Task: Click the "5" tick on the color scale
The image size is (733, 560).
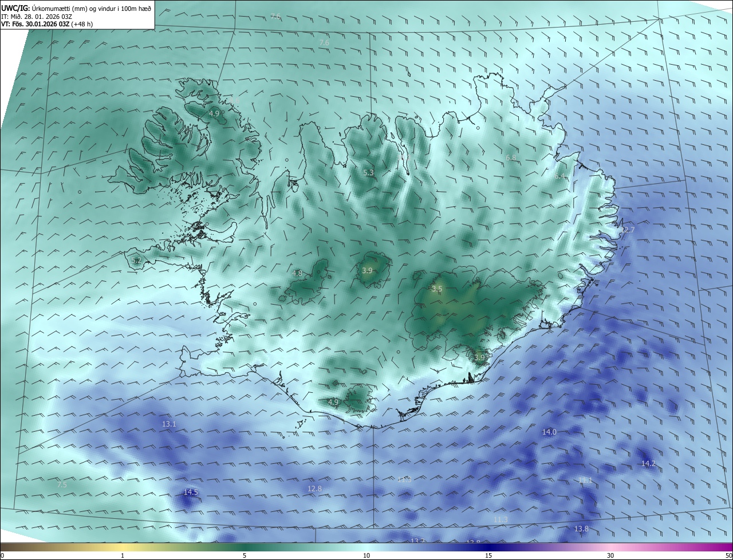Action: (245, 555)
